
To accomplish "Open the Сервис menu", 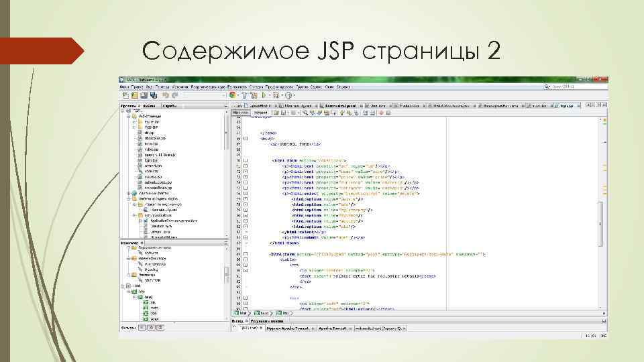I will [316, 87].
